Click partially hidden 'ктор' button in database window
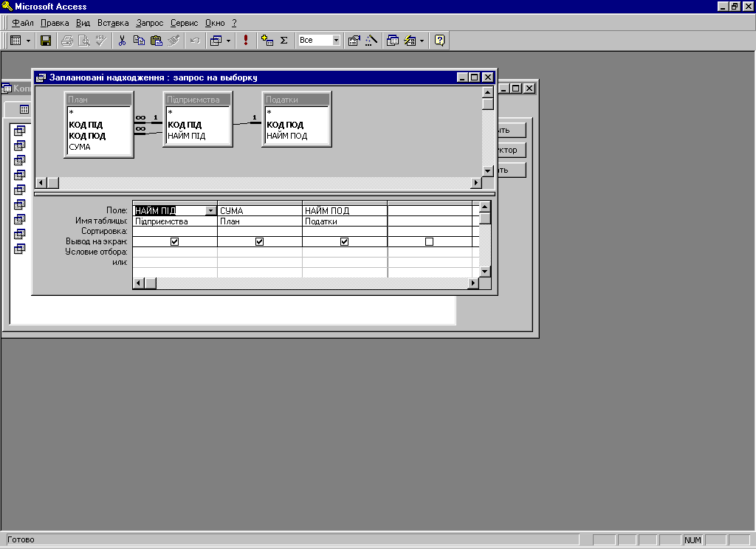The width and height of the screenshot is (756, 549). tap(512, 150)
